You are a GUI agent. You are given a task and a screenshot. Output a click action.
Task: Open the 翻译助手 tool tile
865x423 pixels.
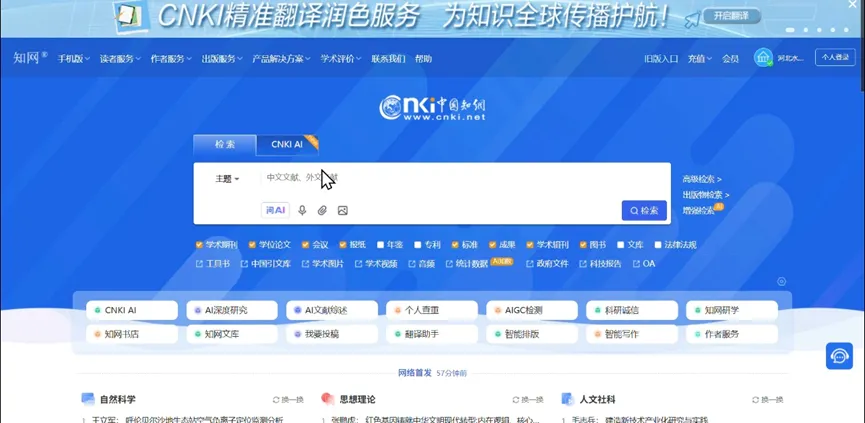point(432,334)
